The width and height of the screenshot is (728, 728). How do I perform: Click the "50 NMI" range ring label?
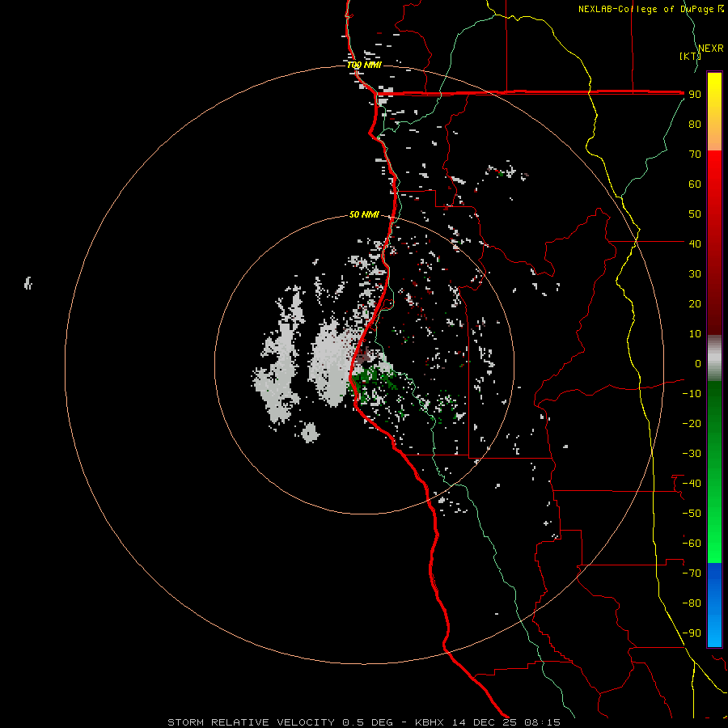(364, 214)
